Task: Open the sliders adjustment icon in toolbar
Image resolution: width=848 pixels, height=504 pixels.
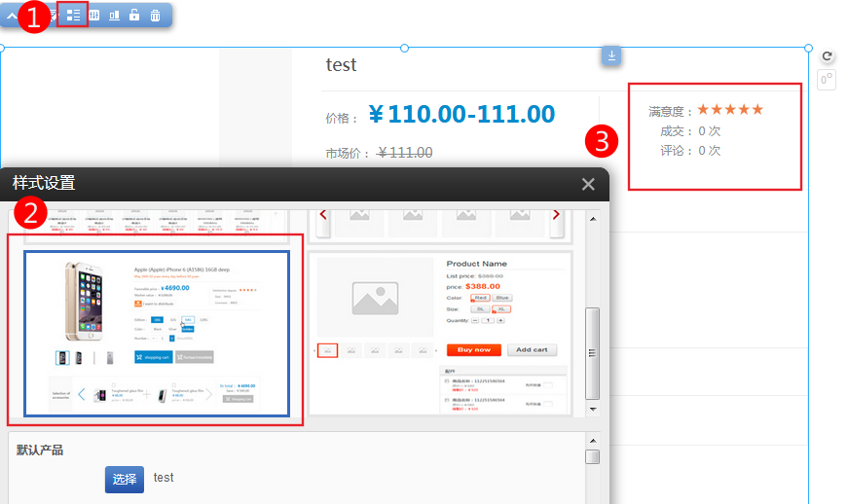Action: coord(94,16)
